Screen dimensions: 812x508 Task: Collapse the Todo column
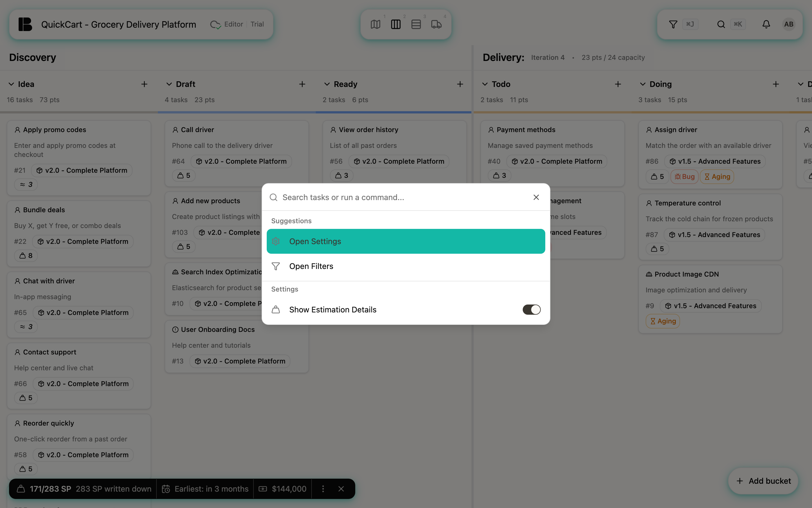485,84
